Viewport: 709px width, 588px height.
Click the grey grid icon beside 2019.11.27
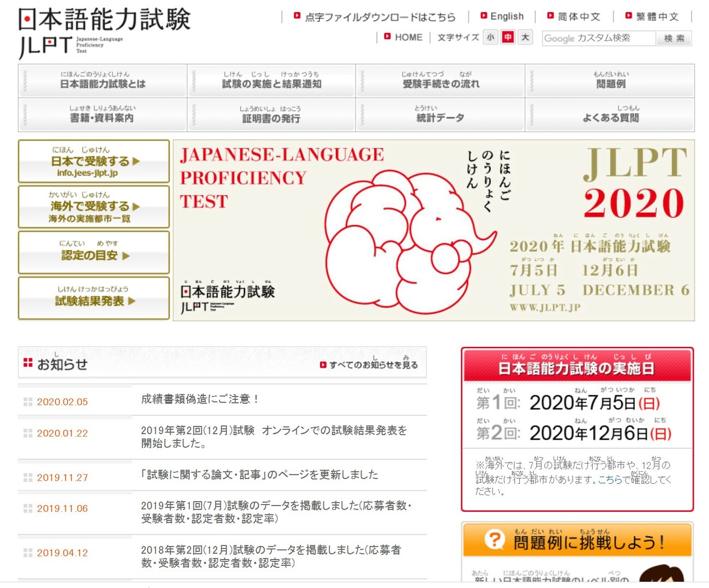point(28,477)
